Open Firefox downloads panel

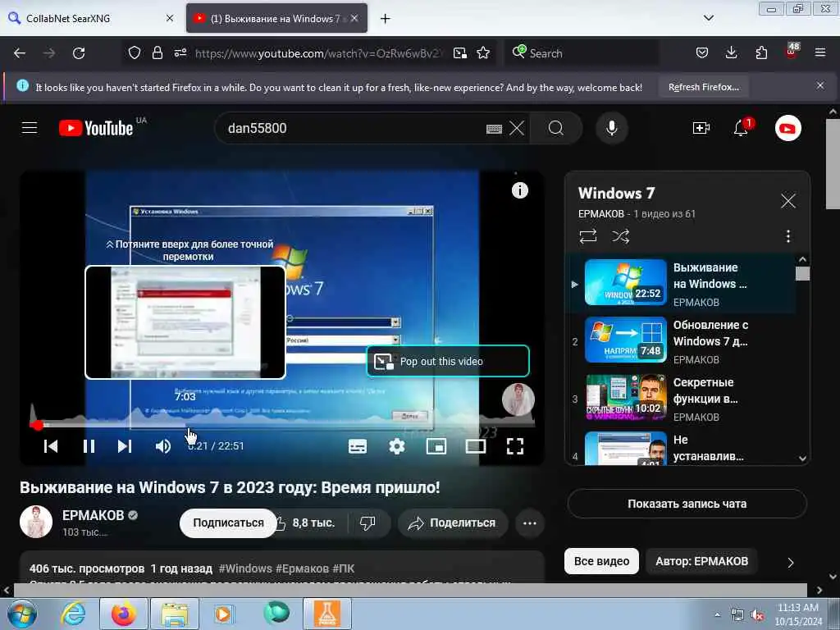click(731, 52)
